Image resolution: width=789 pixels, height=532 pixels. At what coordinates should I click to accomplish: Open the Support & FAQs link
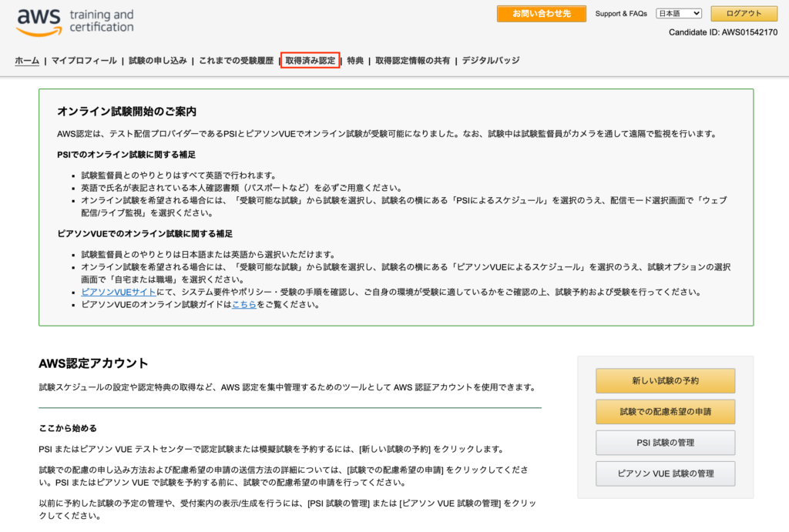point(621,14)
